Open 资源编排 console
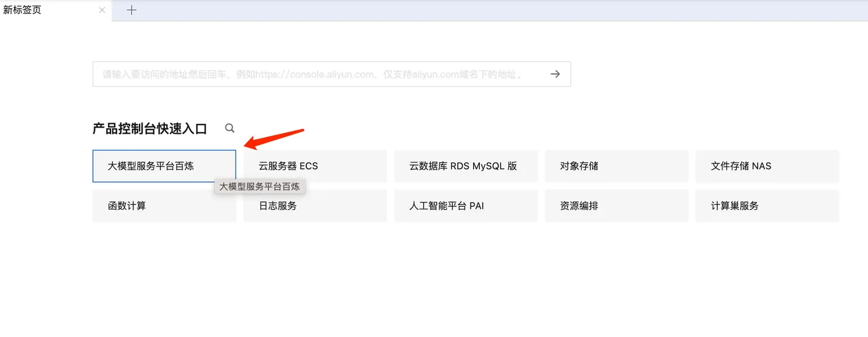This screenshot has width=868, height=337. click(617, 206)
